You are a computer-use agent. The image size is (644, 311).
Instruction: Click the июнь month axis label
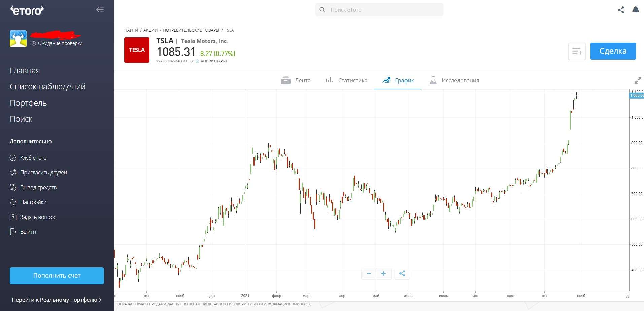click(x=408, y=296)
